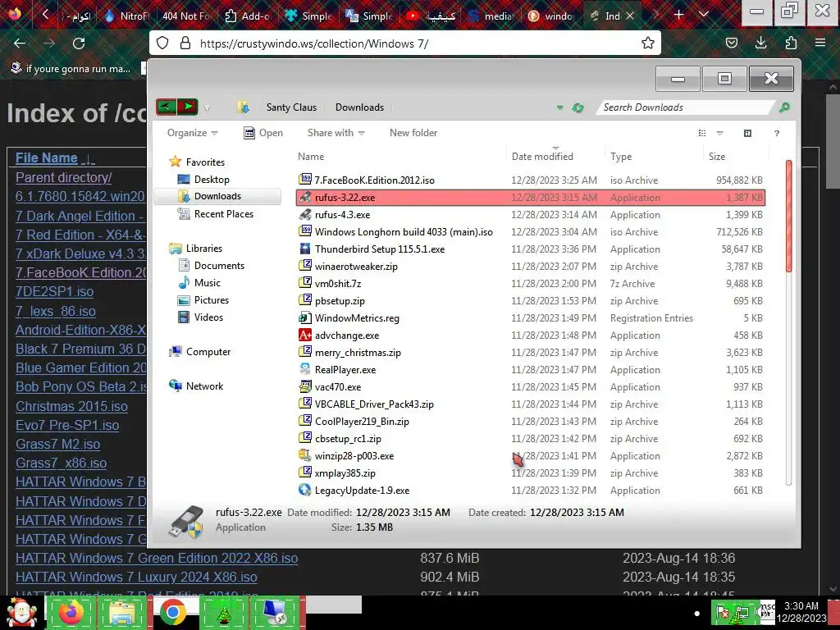Open the Explorer help question mark

click(x=776, y=133)
